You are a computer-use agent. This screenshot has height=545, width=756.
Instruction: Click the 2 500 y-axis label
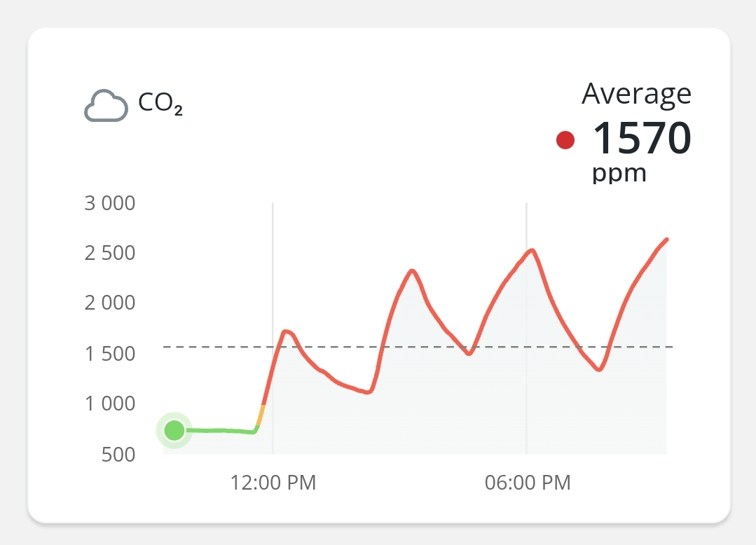click(x=109, y=254)
